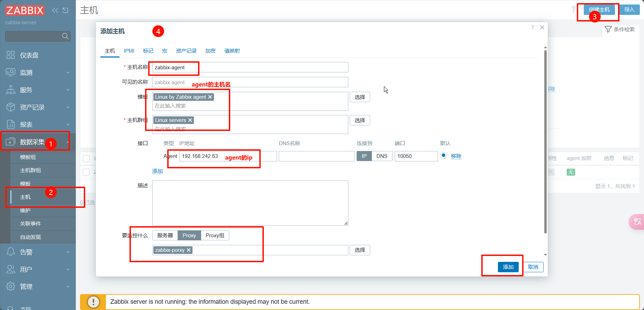644x310 pixels.
Task: Click the 告警 alerts bell icon
Action: coord(11,252)
